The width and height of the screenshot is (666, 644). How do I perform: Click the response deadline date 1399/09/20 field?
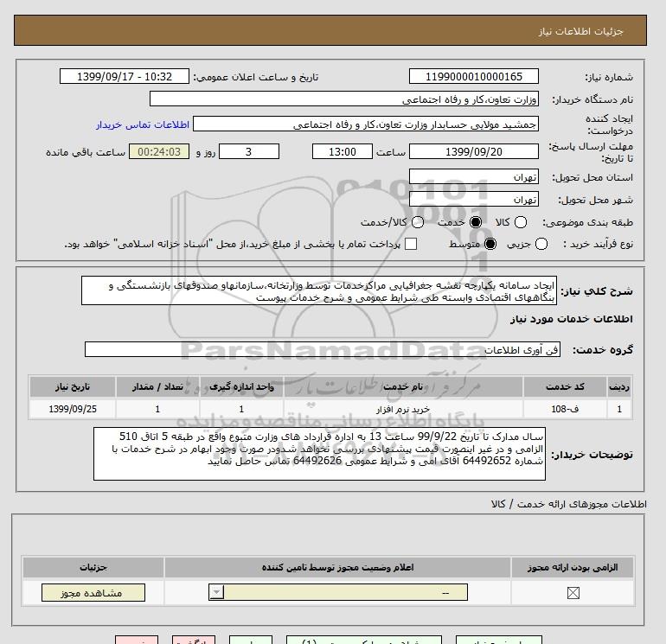[x=474, y=151]
